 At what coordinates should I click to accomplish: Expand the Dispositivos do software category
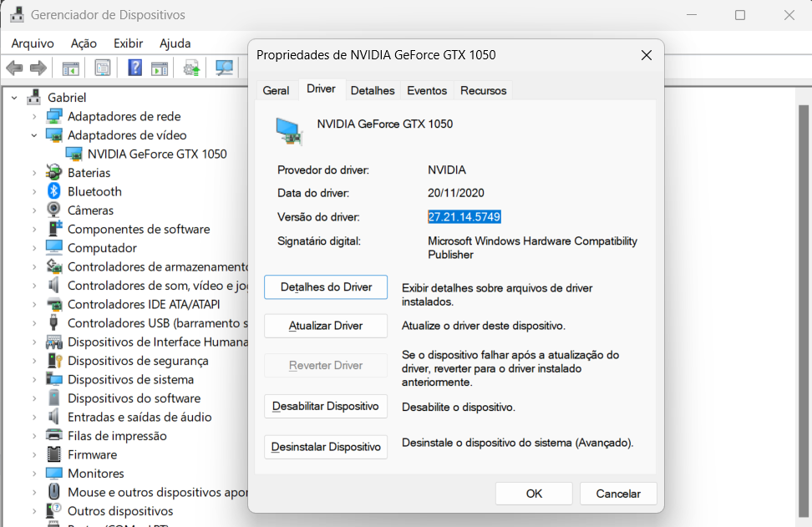pyautogui.click(x=34, y=398)
